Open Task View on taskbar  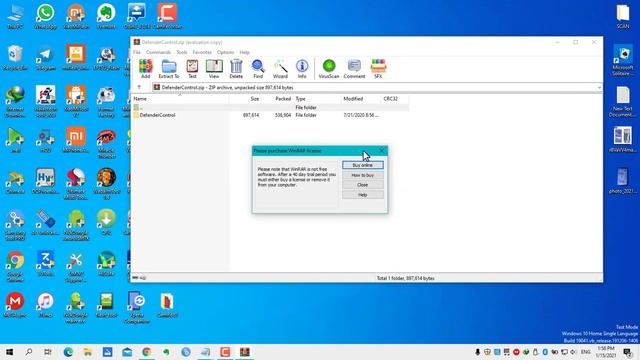(x=48, y=352)
